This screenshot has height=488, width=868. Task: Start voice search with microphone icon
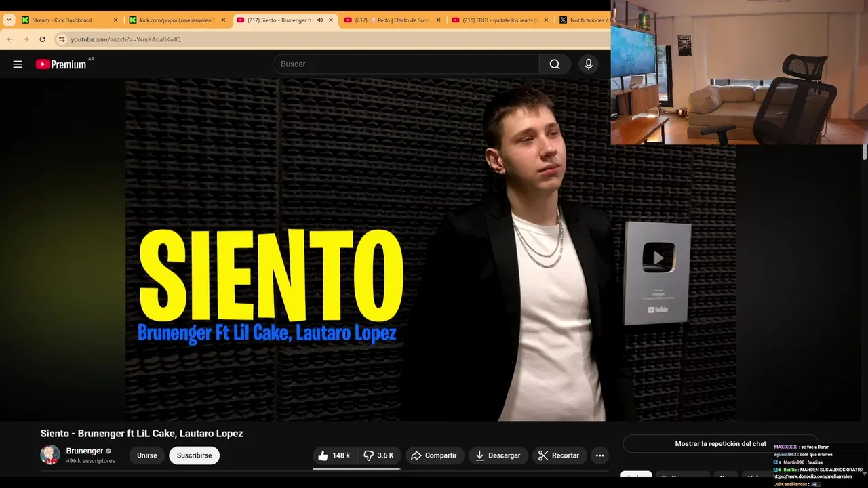click(x=589, y=64)
